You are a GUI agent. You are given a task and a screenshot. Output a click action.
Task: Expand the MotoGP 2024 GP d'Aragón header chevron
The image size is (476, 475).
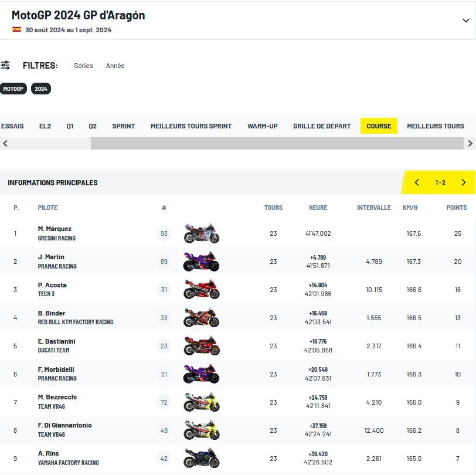pyautogui.click(x=465, y=21)
